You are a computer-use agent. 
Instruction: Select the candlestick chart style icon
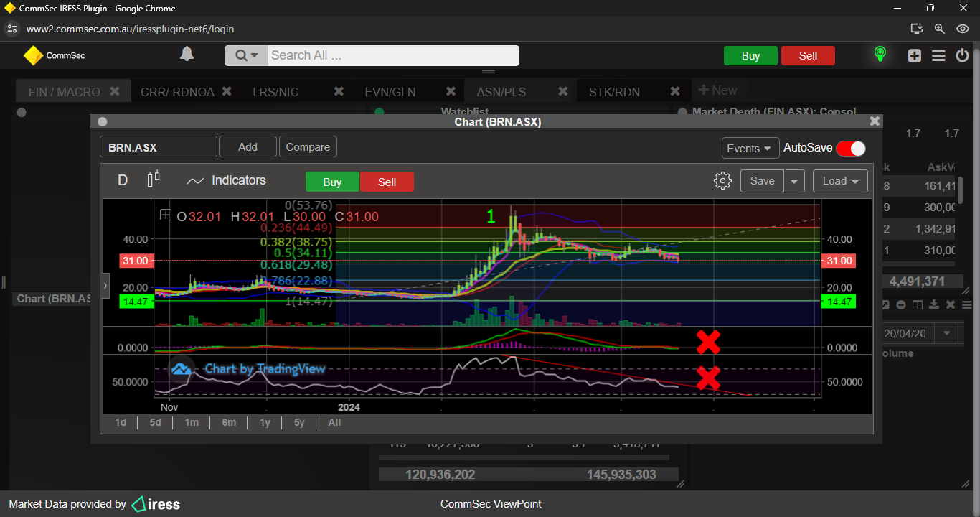(153, 180)
